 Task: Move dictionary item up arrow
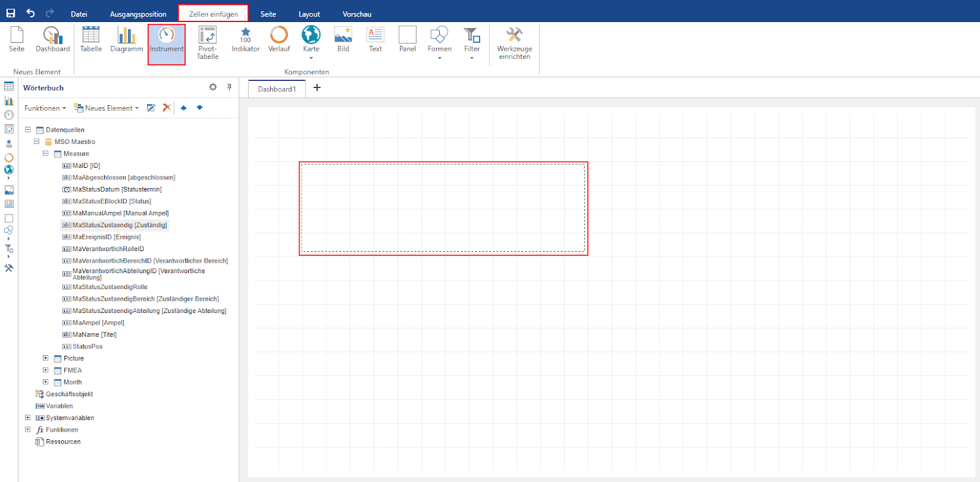(x=183, y=108)
